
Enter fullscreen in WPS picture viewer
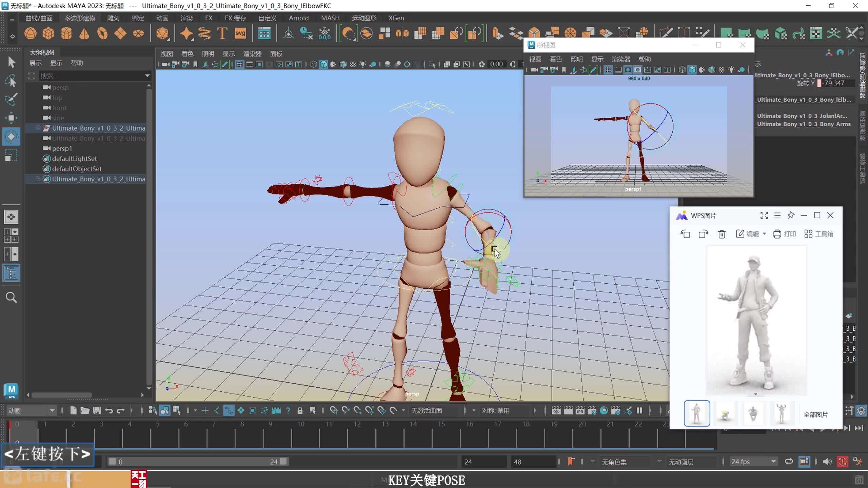tap(764, 216)
